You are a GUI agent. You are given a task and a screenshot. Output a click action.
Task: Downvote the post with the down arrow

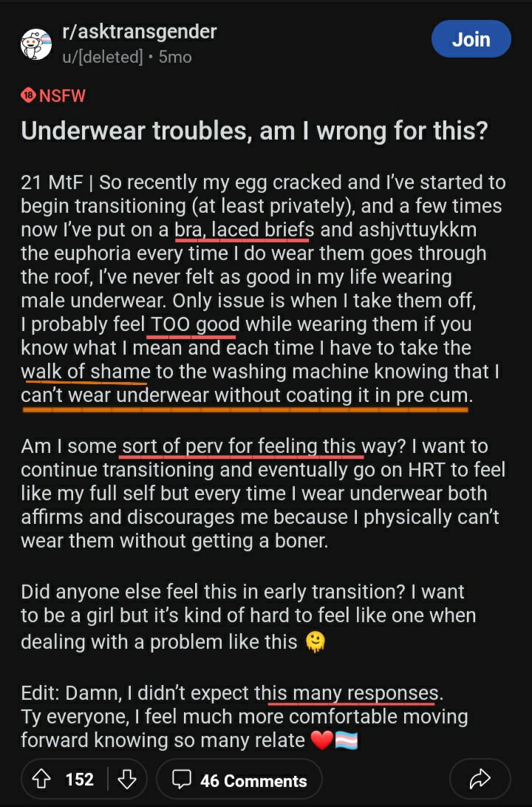click(x=126, y=780)
